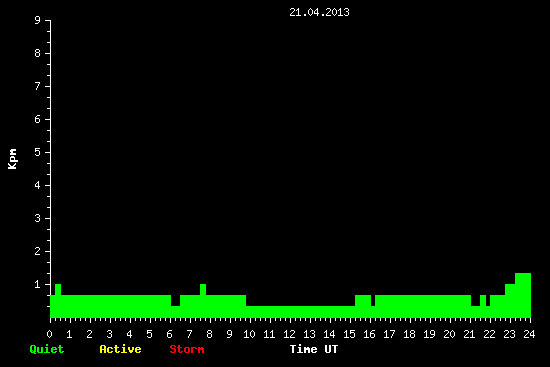The height and width of the screenshot is (367, 550).
Task: Click hour 12 on the time axis
Action: point(289,334)
